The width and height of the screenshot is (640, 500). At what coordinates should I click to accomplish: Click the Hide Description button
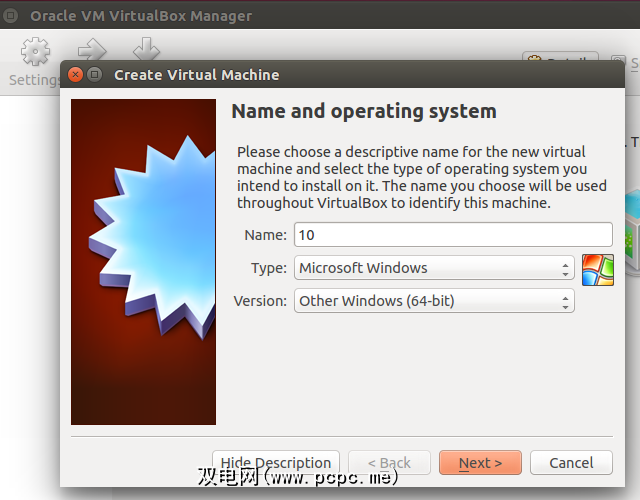[276, 463]
